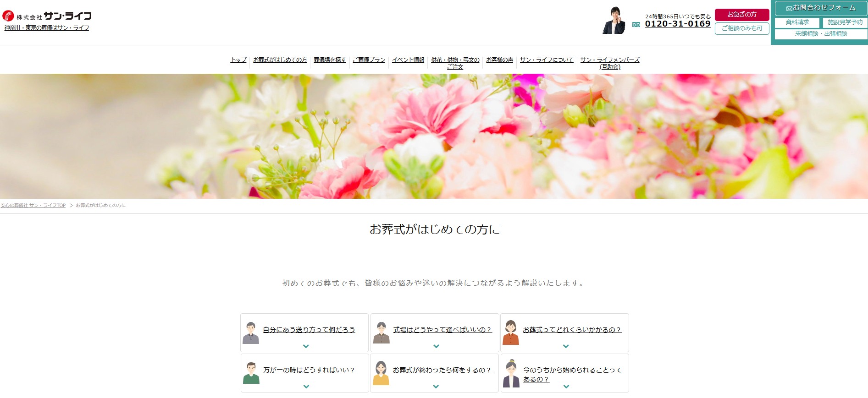Expand chevron under 万が一の時はどうすればいい？
Screen dimensions: 868x398
306,387
